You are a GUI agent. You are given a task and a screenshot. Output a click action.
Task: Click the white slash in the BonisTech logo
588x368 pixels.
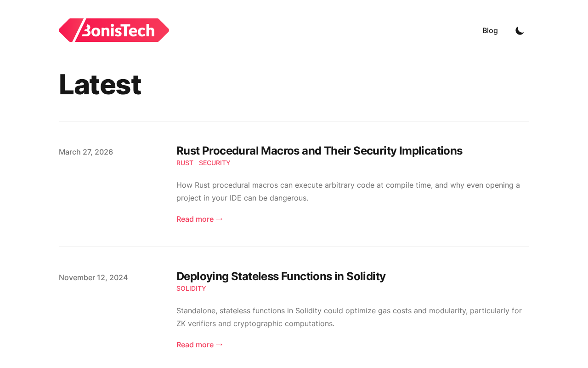78,30
